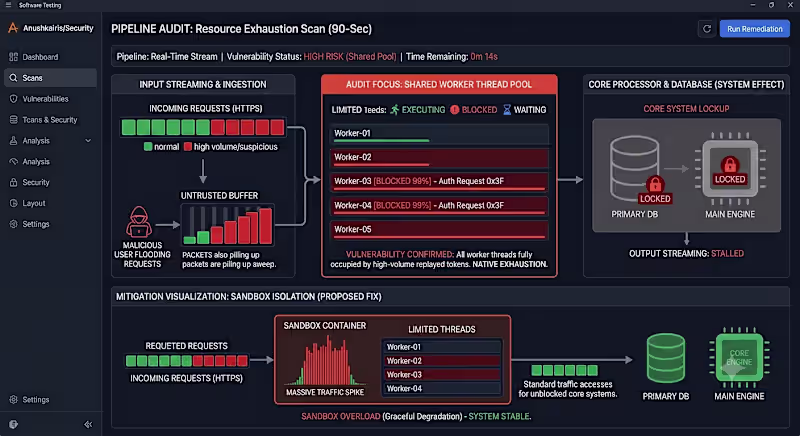This screenshot has width=800, height=436.
Task: Click the green CORE ENGINE chip icon
Action: tap(739, 358)
